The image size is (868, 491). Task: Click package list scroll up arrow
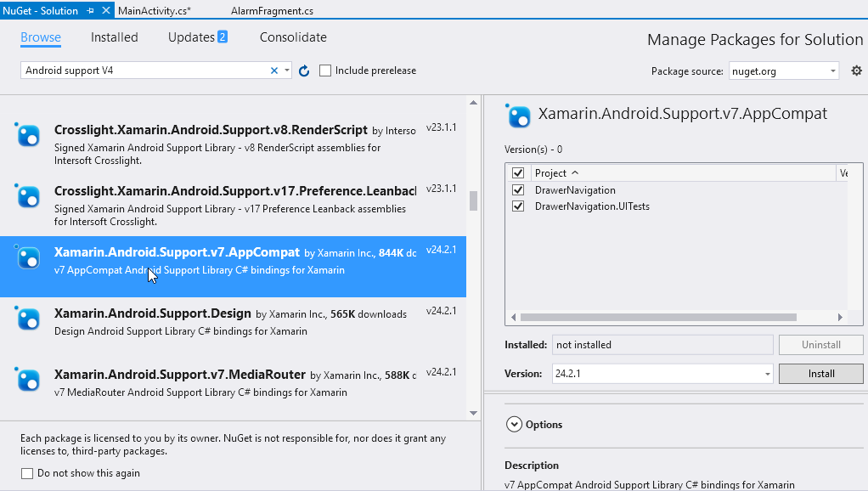pos(473,103)
